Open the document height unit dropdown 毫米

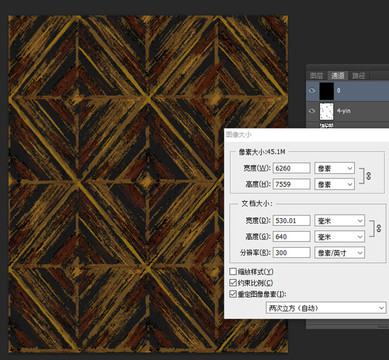point(339,237)
